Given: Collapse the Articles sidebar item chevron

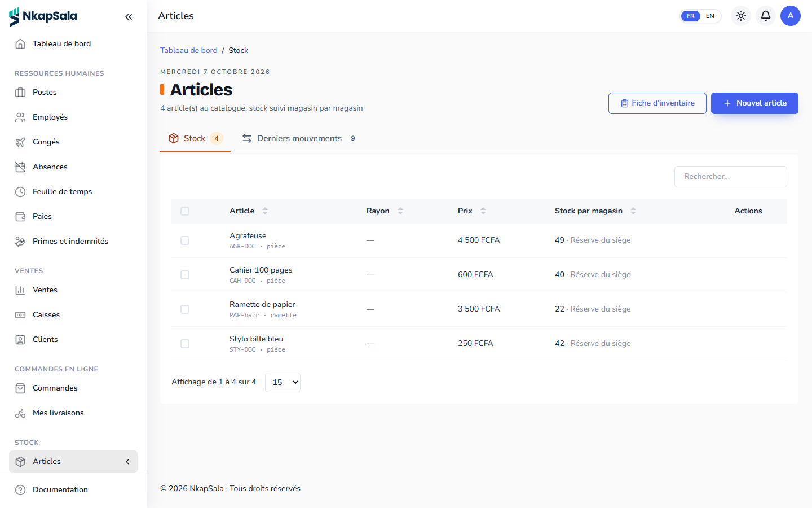Looking at the screenshot, I should click(127, 462).
